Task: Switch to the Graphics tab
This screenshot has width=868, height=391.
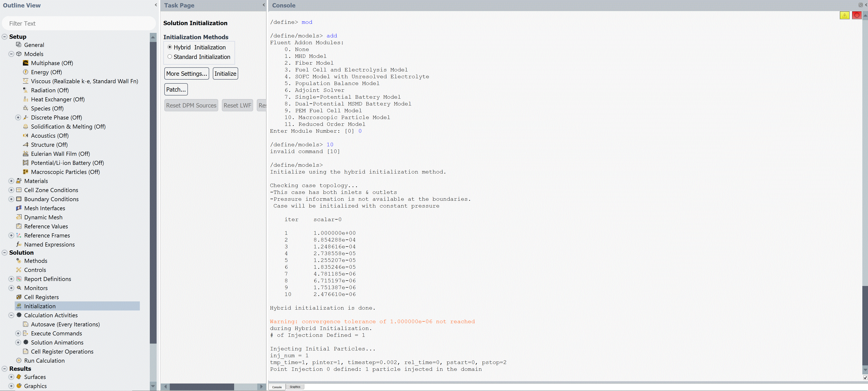Action: [295, 387]
